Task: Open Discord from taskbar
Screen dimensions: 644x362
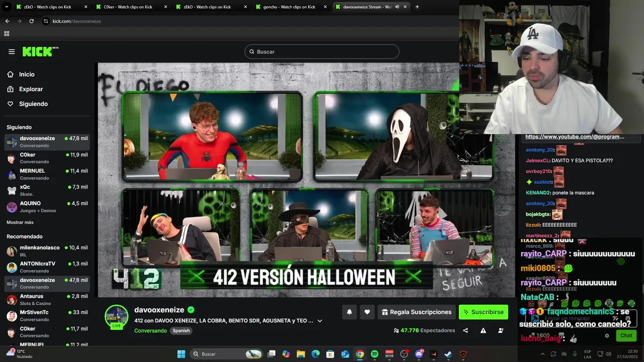Action: pos(419,354)
